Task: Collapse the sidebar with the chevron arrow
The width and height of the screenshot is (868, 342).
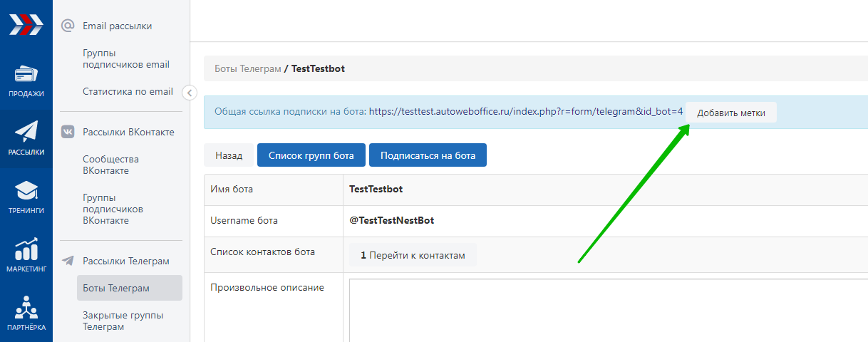Action: (x=189, y=92)
